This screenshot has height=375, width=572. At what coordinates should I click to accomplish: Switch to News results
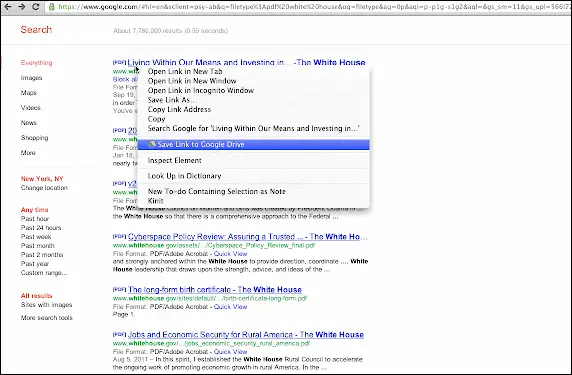[28, 123]
